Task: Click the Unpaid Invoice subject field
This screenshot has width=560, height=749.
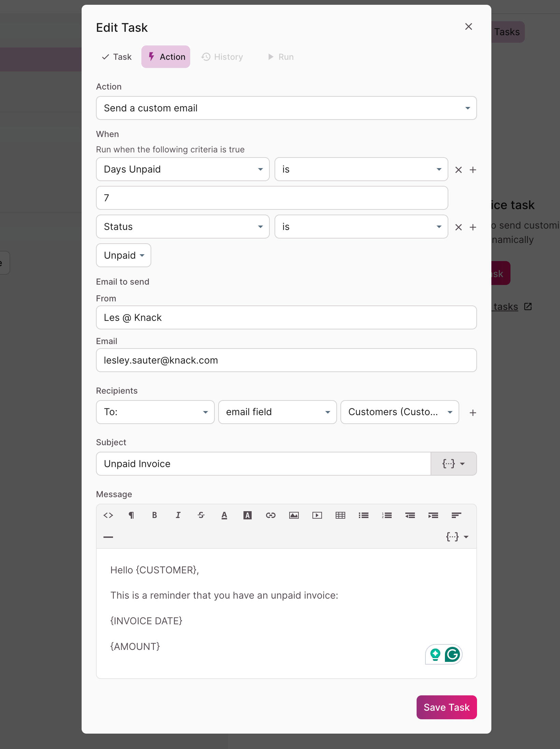Action: pos(263,464)
